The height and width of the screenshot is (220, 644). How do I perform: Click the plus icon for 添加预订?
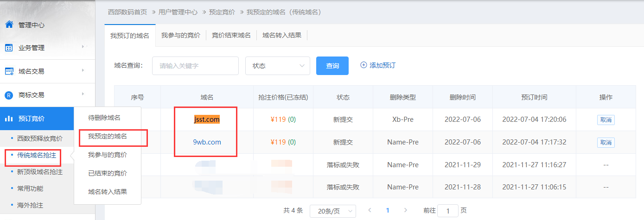tap(363, 65)
